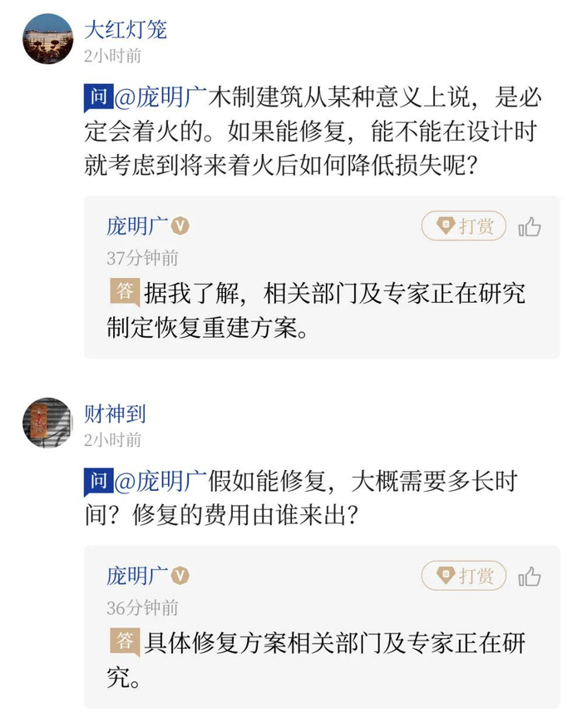Image resolution: width=582 pixels, height=728 pixels.
Task: Click the 财神到 user avatar
Action: coord(47,422)
